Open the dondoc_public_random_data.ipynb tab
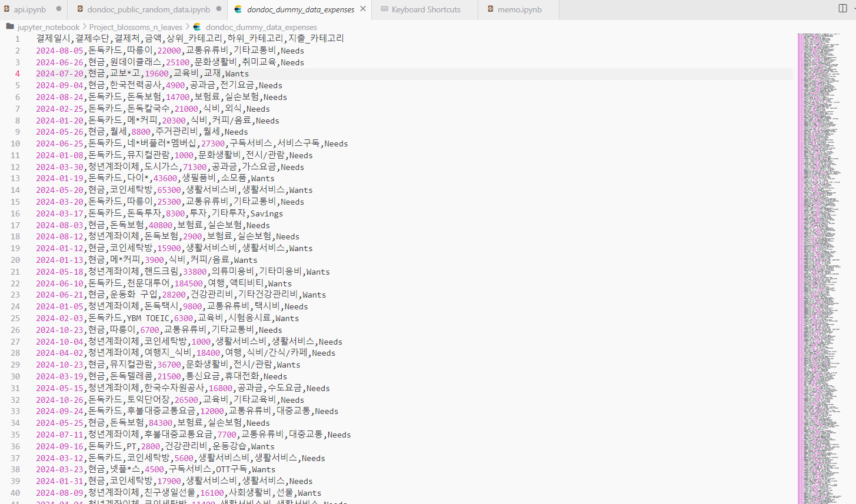The image size is (856, 504). [148, 9]
